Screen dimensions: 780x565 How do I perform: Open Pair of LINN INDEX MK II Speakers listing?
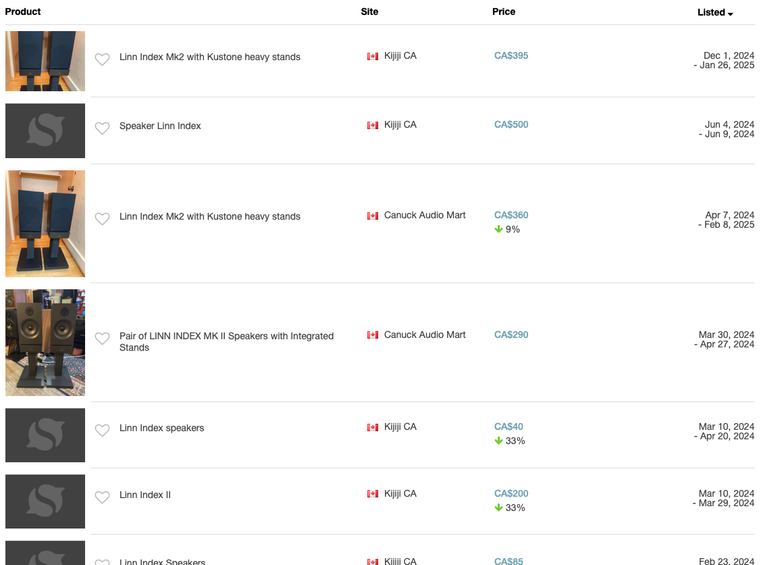pos(226,342)
